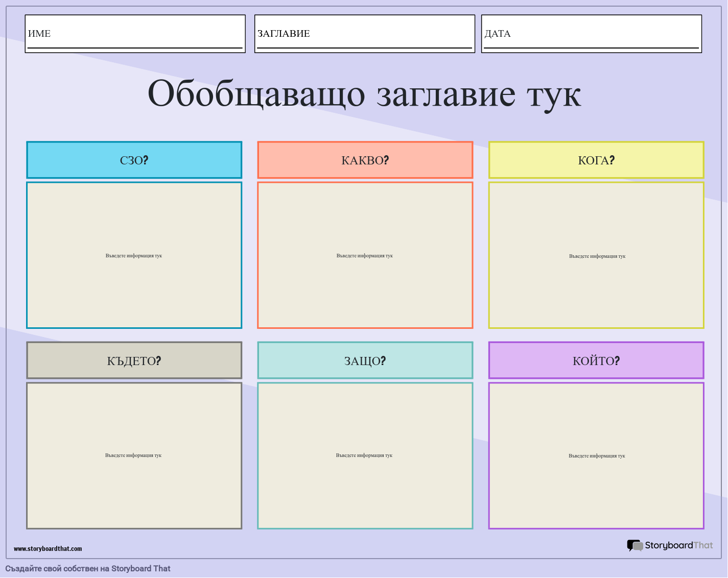Click the gray КЪДЕТО? header bar
This screenshot has height=578, width=728.
134,360
